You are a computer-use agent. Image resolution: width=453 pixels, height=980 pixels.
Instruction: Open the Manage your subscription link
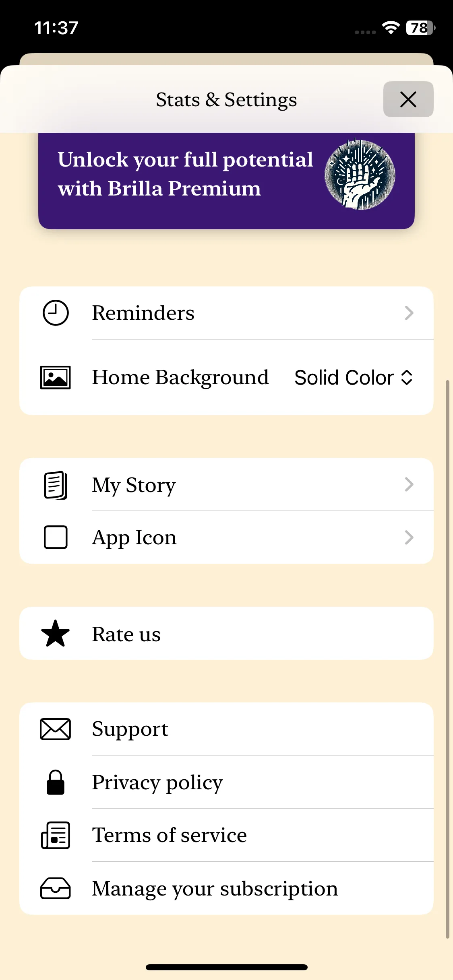coord(215,888)
